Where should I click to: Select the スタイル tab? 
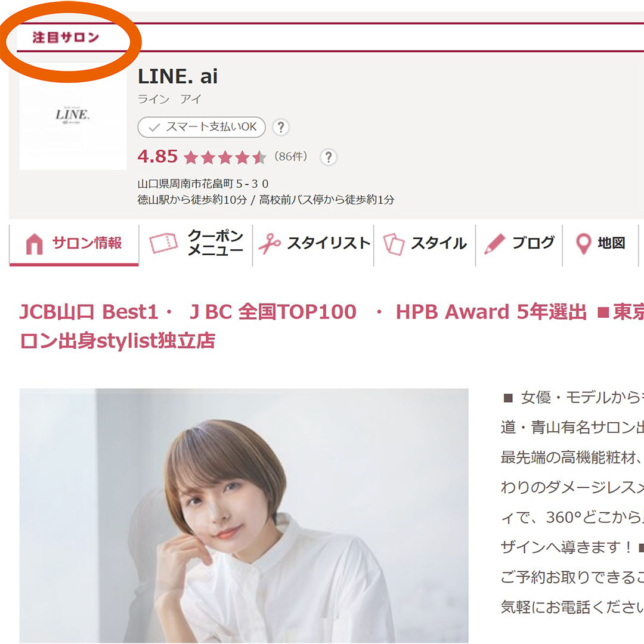[438, 243]
